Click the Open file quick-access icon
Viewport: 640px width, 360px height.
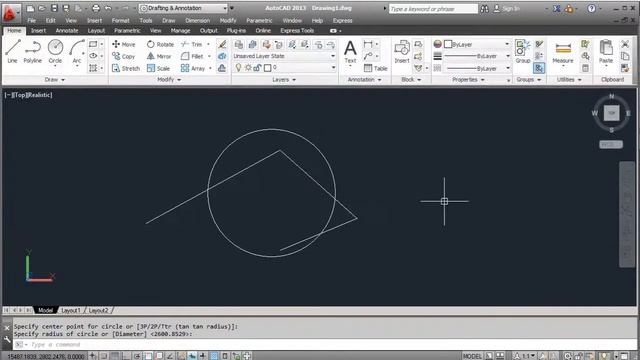pos(42,8)
